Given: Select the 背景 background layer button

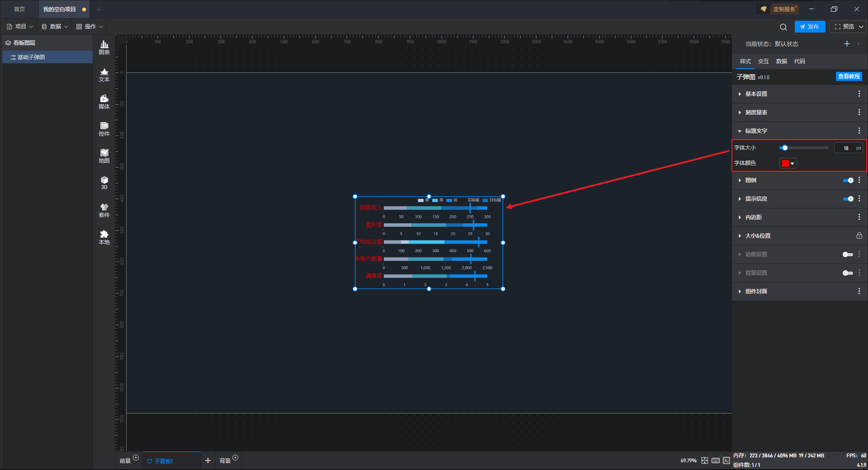Looking at the screenshot, I should (225, 461).
